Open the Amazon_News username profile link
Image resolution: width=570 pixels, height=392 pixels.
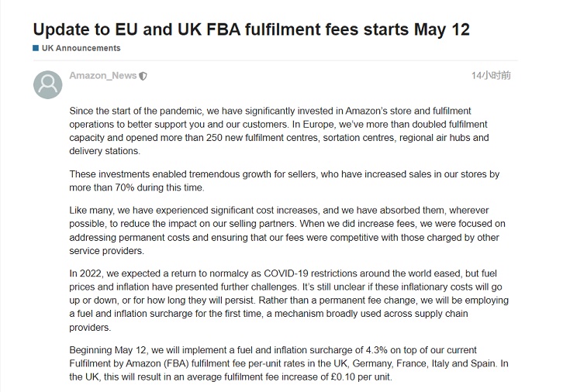tap(103, 76)
